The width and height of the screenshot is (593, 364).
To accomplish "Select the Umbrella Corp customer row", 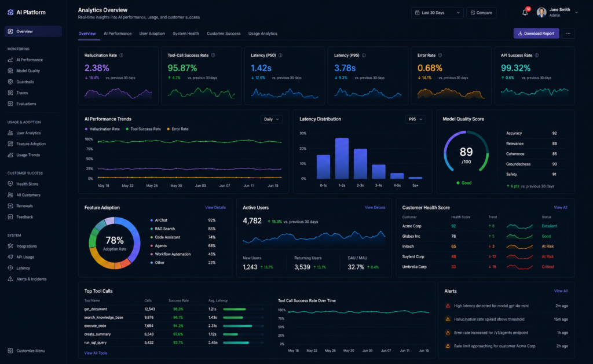I will (485, 267).
